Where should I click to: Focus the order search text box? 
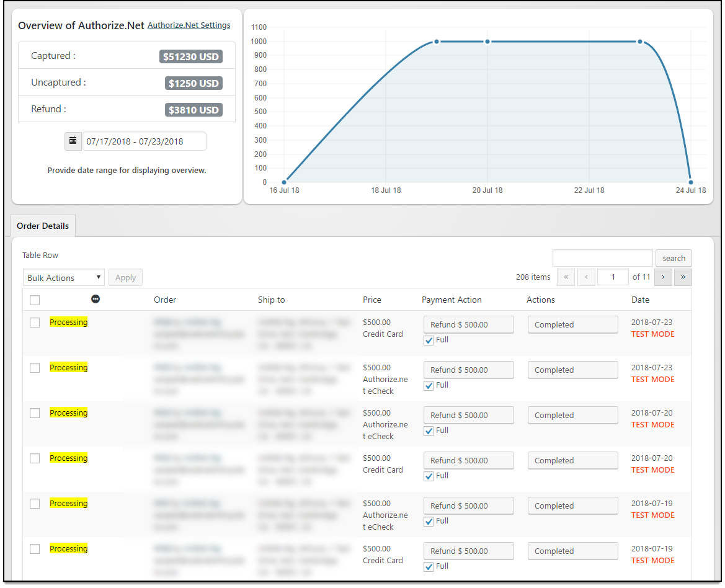point(602,258)
